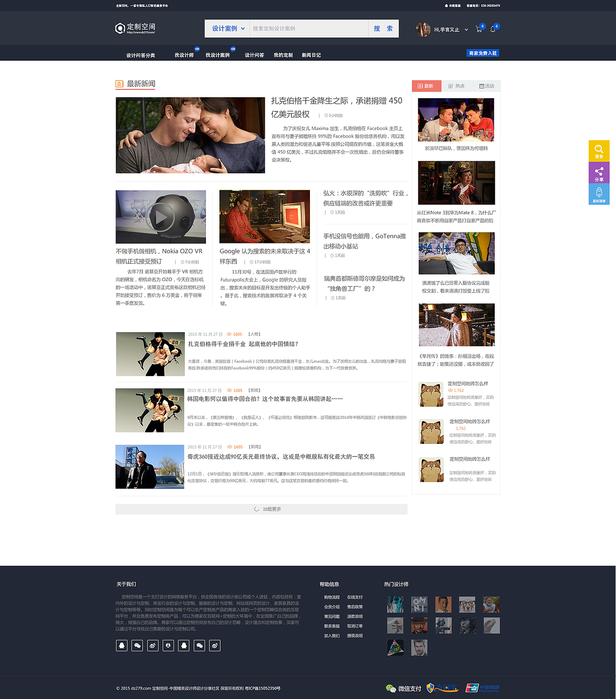
Task: Switch to the 活动 sidebar tab
Action: click(x=487, y=86)
